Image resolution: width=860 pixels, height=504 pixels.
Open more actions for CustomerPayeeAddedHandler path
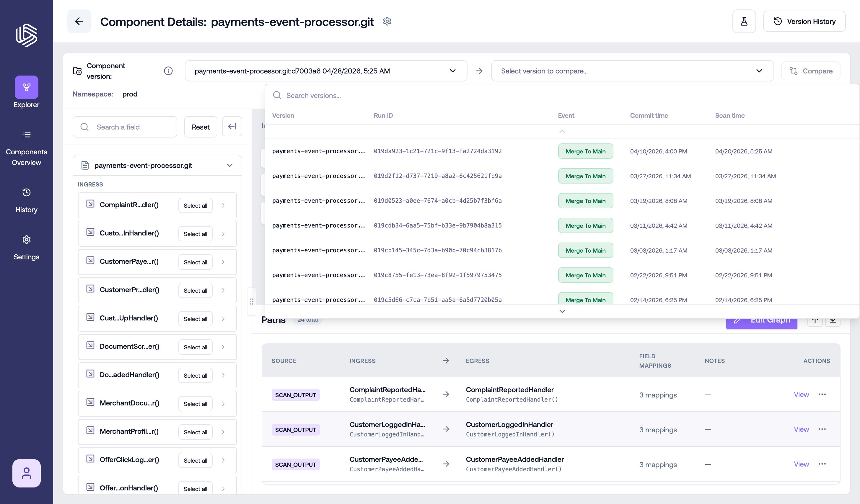822,464
